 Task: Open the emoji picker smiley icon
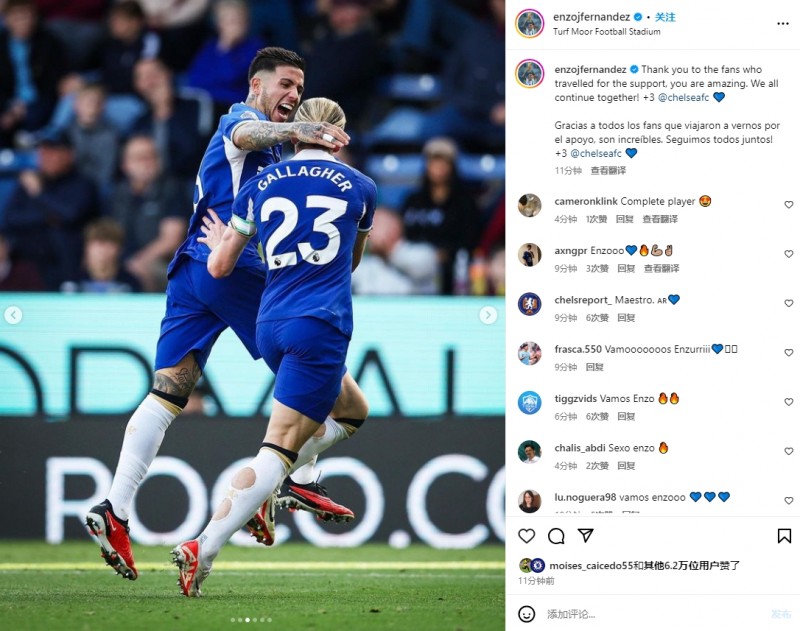(x=527, y=614)
